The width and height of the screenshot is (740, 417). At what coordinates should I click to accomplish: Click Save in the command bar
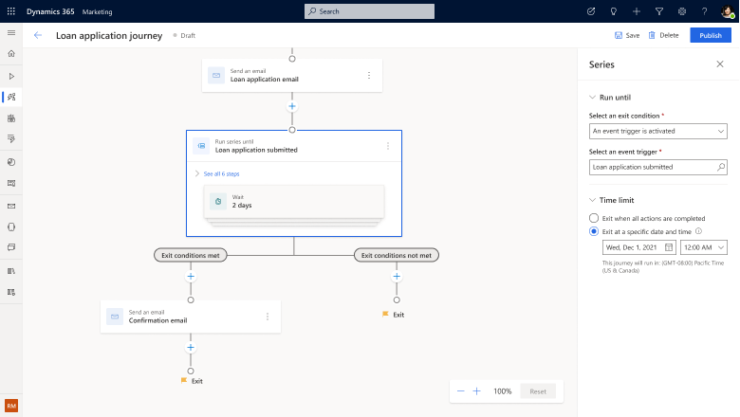627,35
